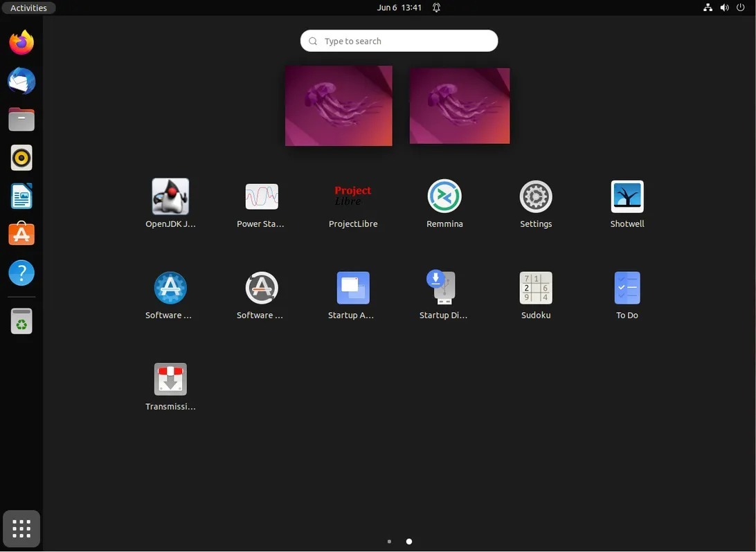
Task: Launch Power Statistics app
Action: (x=262, y=197)
